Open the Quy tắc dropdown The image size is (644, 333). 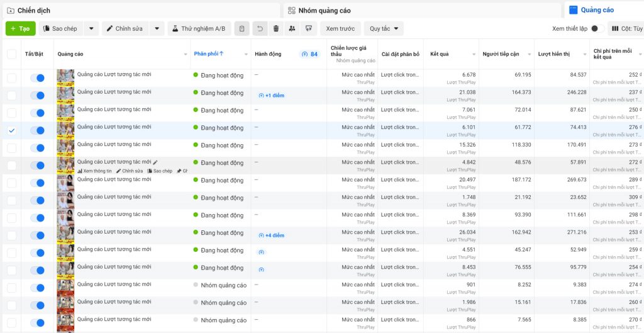coord(384,29)
